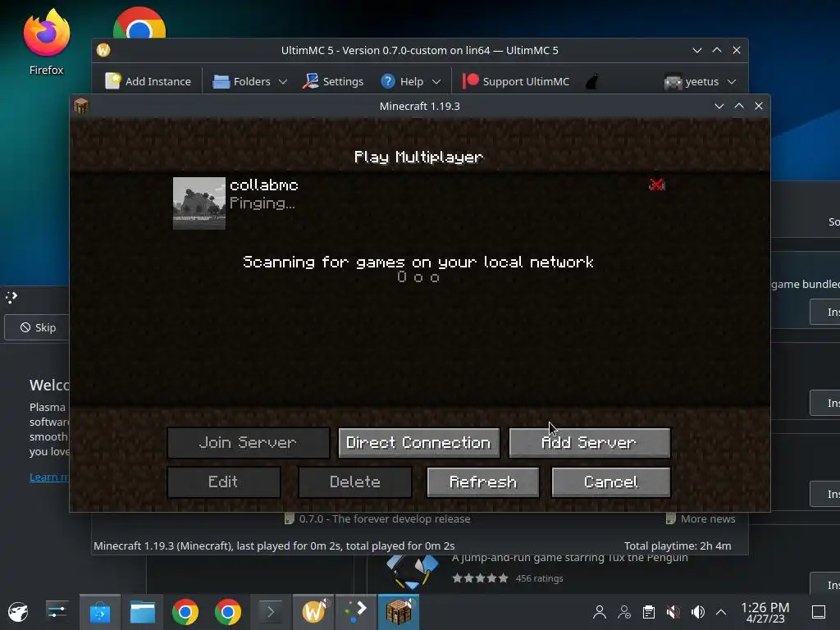Open the application launcher in taskbar
The height and width of the screenshot is (630, 840).
(18, 612)
